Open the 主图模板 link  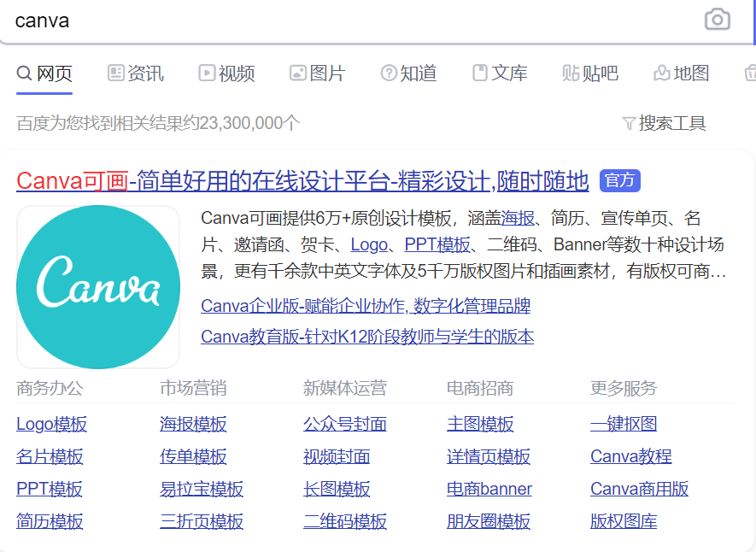480,424
